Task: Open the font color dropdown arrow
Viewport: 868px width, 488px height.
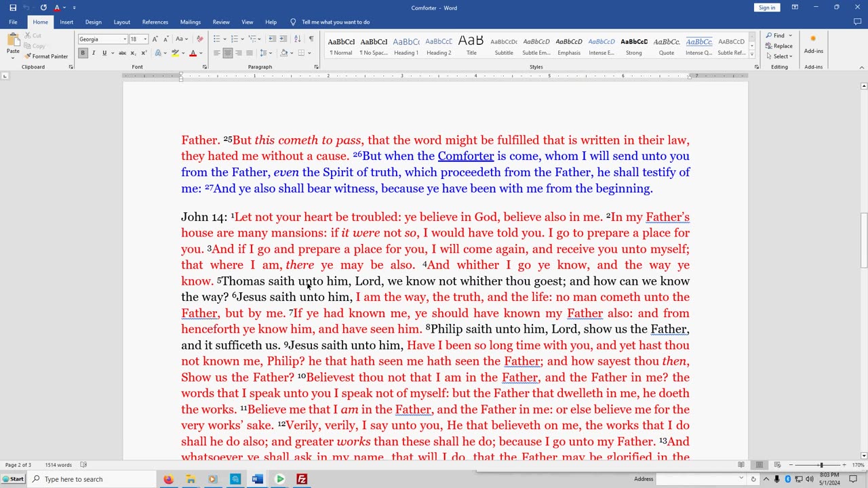Action: [x=201, y=53]
